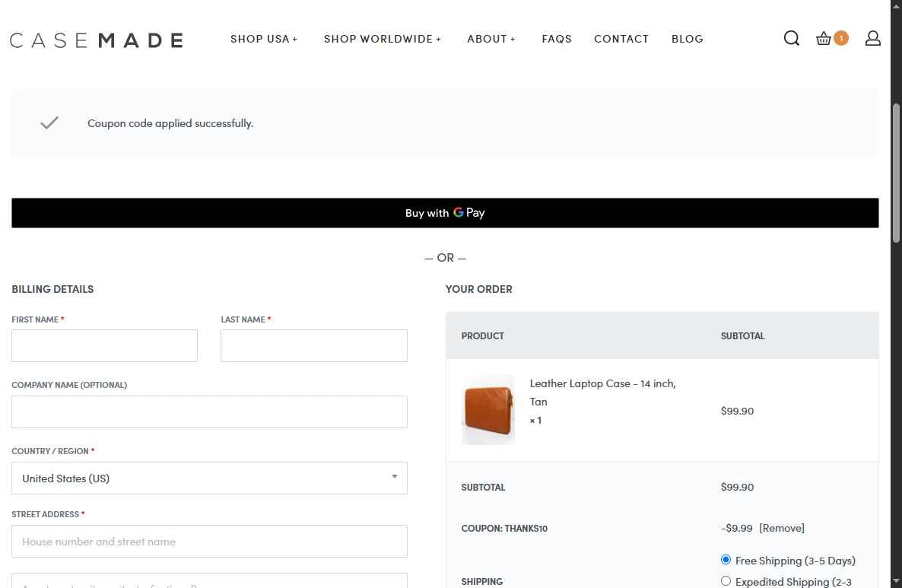
Task: Expand the Shop USA menu
Action: point(264,39)
